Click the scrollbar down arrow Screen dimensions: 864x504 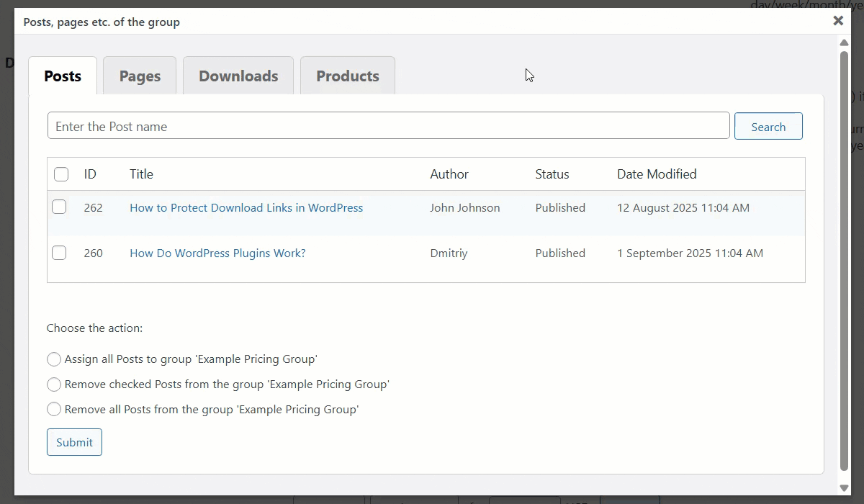point(844,488)
